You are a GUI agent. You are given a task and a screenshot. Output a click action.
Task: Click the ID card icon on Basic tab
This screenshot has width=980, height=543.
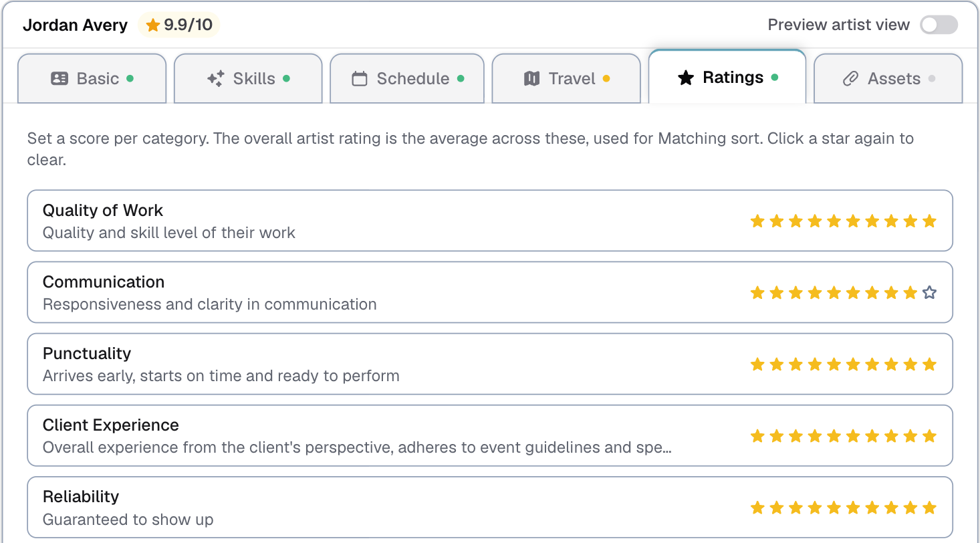point(59,79)
